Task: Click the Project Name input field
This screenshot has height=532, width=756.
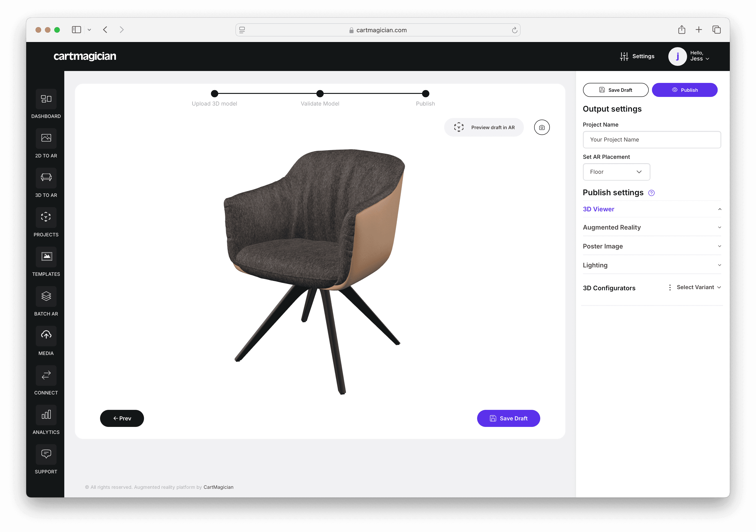Action: (x=652, y=139)
